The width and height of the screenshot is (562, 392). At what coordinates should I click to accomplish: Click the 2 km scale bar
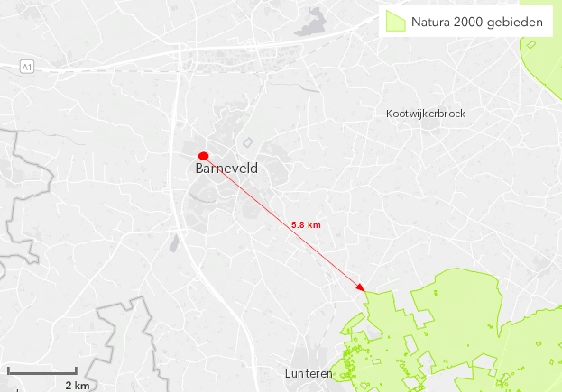(42, 371)
